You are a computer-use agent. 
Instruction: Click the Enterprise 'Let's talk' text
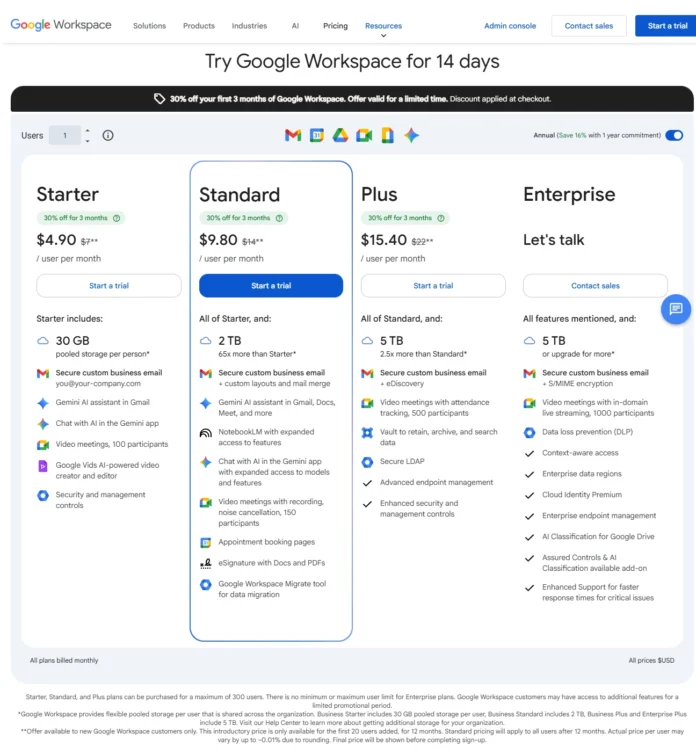click(x=553, y=240)
